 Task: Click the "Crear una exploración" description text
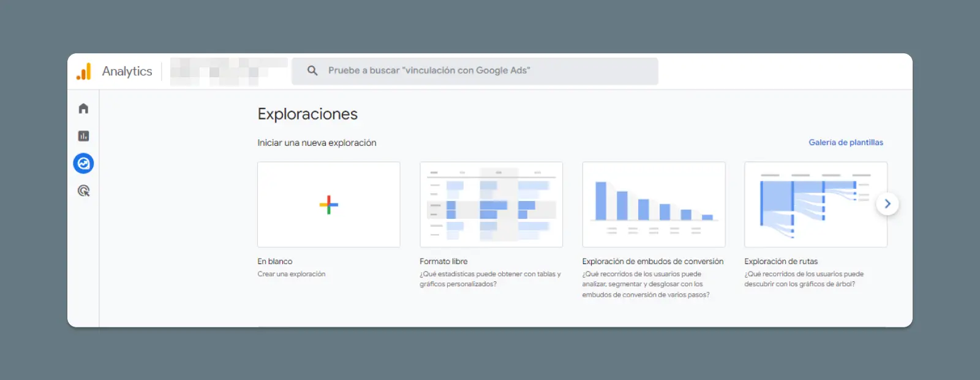(x=292, y=274)
